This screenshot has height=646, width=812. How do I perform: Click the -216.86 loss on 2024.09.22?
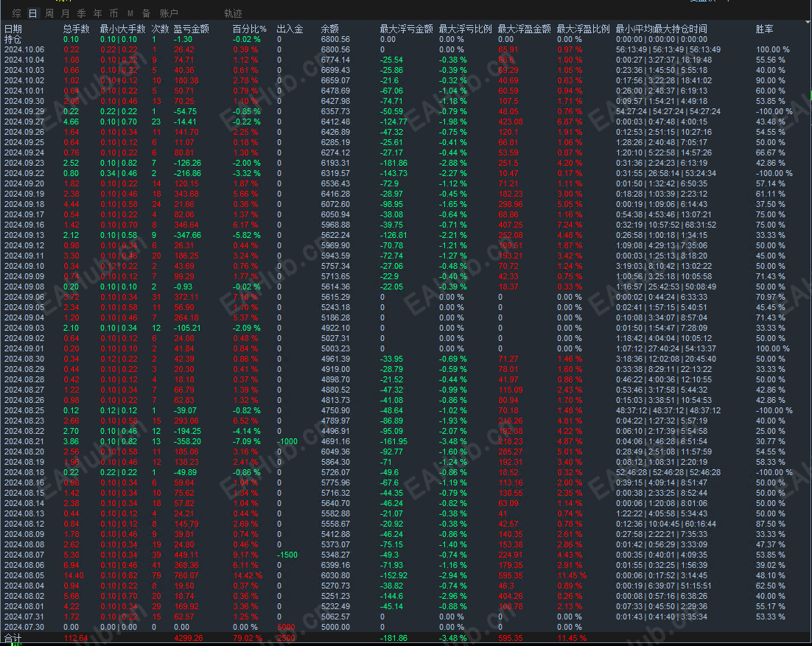pyautogui.click(x=187, y=173)
